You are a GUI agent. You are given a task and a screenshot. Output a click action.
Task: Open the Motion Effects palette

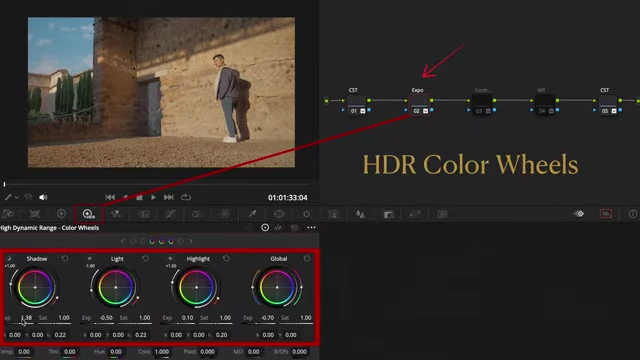[144, 214]
